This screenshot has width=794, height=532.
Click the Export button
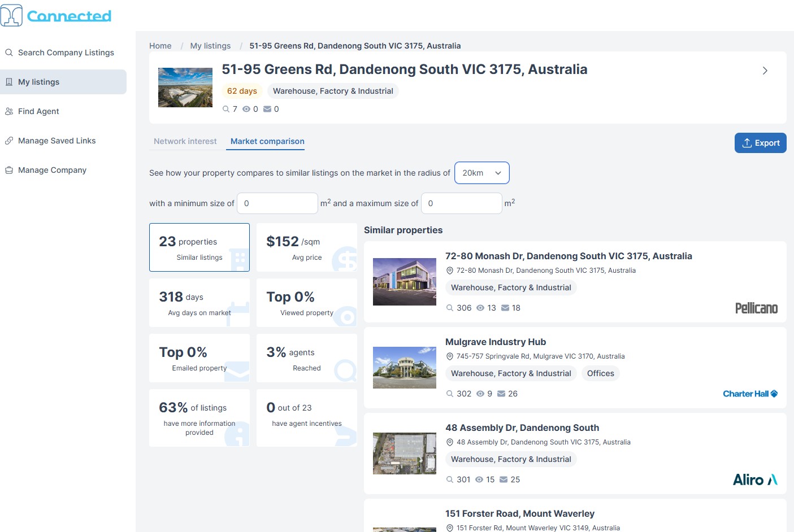pyautogui.click(x=760, y=143)
